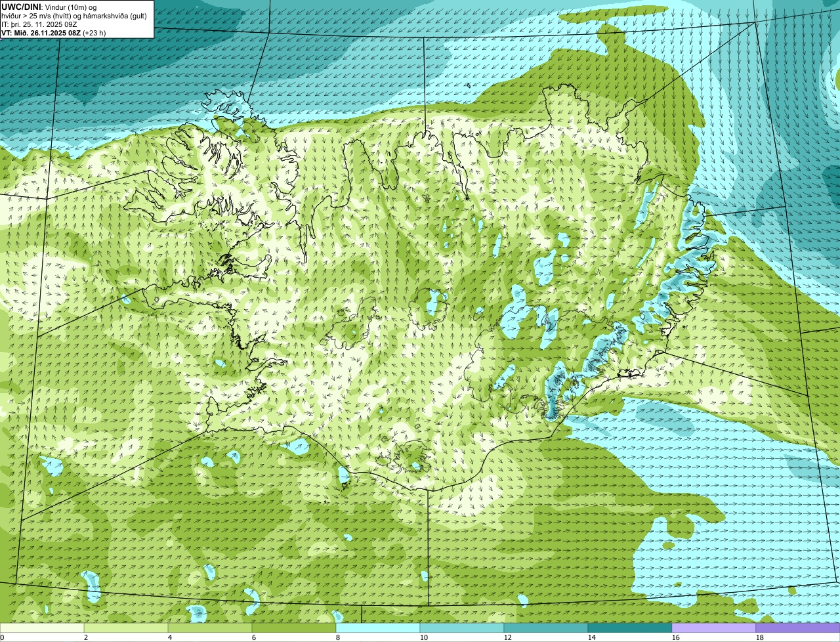This screenshot has height=642, width=840.
Task: Click the olive green 6–8 legend swatch
Action: [x=294, y=628]
